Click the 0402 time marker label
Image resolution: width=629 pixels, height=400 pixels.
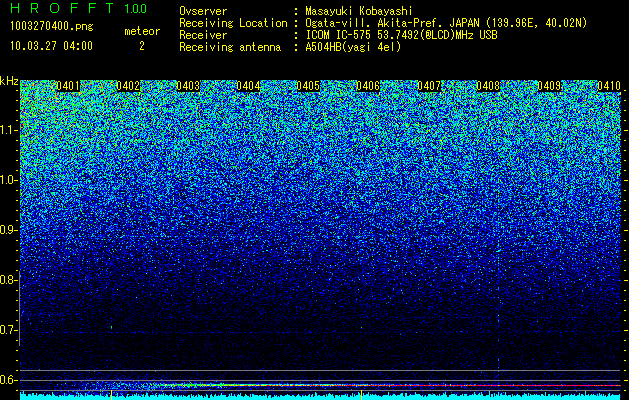128,86
